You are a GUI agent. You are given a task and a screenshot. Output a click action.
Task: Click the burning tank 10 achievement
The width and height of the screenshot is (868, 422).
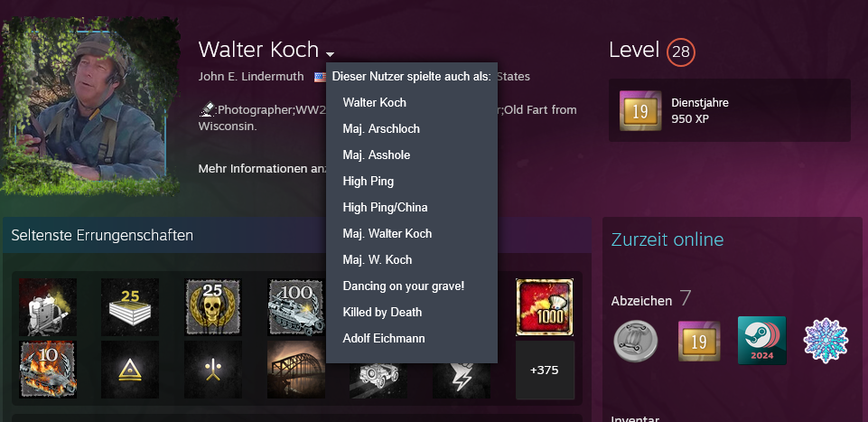click(48, 370)
